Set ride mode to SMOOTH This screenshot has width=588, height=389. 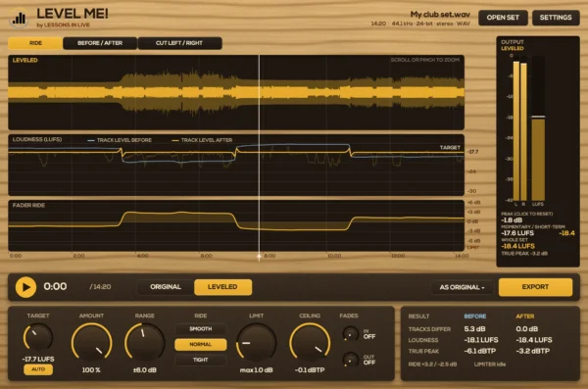coord(201,329)
